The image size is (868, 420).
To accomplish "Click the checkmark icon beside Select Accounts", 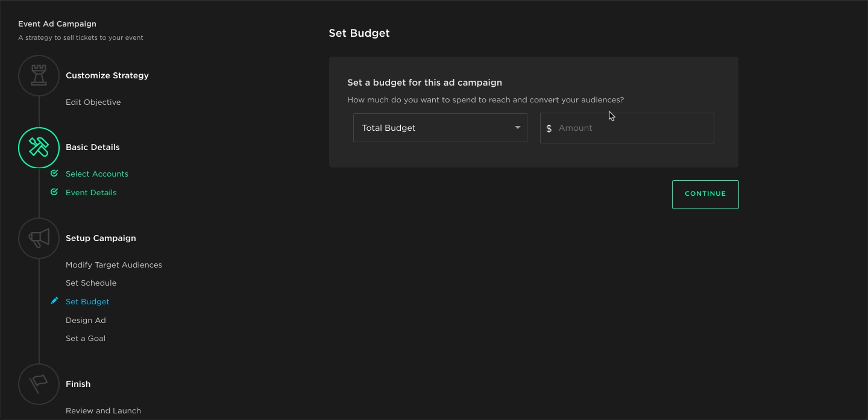I will 54,174.
